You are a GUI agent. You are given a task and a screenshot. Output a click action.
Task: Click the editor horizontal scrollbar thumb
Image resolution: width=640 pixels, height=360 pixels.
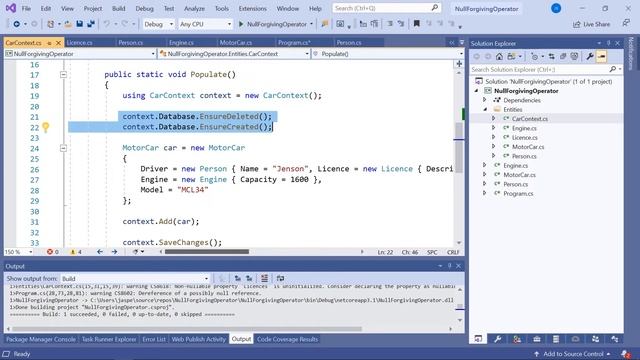coord(207,252)
